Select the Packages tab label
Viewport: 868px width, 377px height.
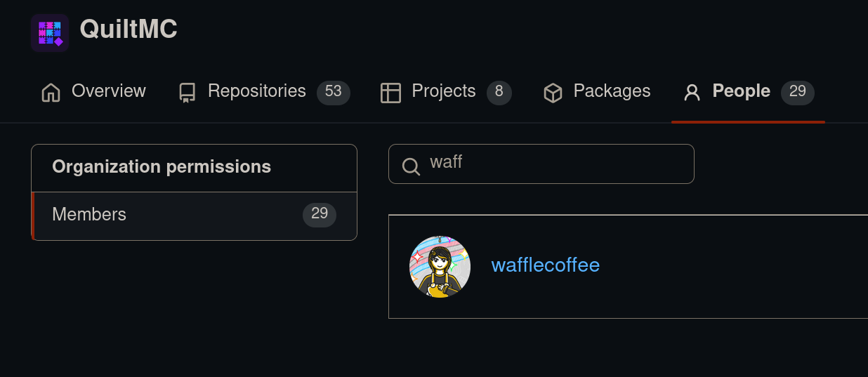click(x=612, y=91)
